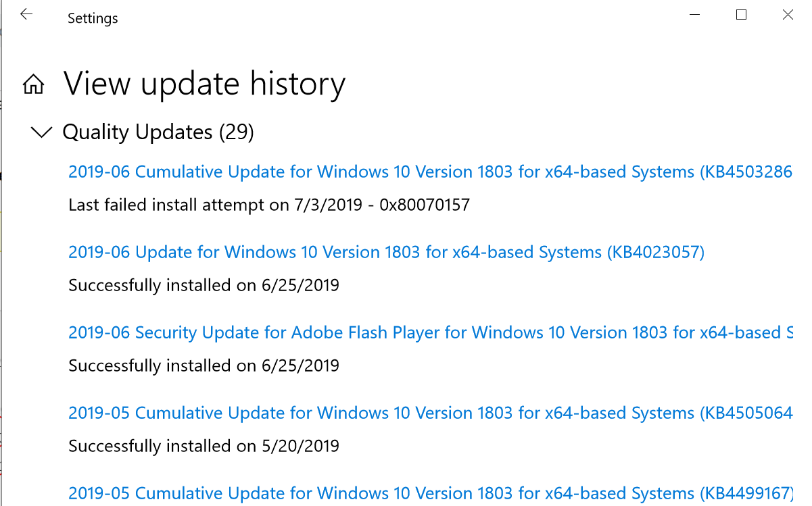Click the install status below the KB4023057 update
This screenshot has height=506, width=812.
[204, 285]
